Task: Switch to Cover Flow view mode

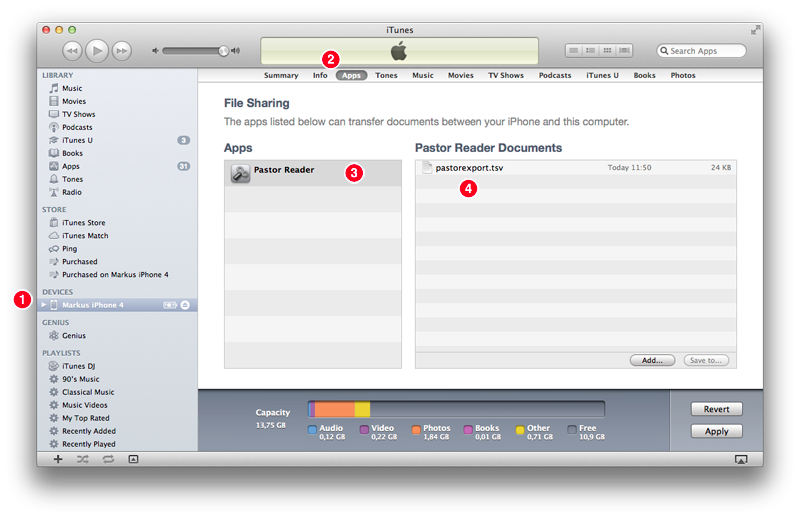Action: [624, 51]
